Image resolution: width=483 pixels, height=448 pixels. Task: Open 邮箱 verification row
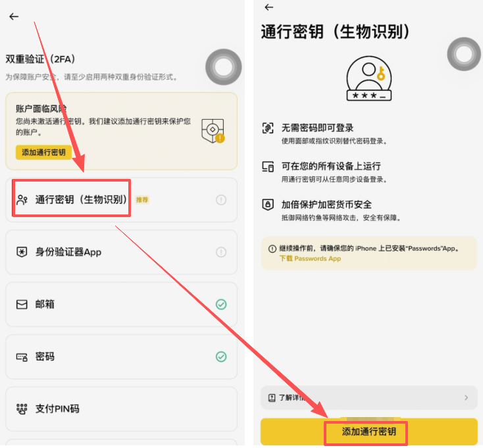pyautogui.click(x=121, y=305)
